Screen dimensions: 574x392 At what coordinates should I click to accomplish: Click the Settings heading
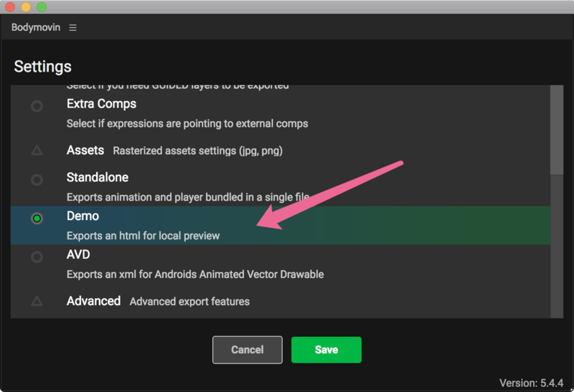pos(43,67)
